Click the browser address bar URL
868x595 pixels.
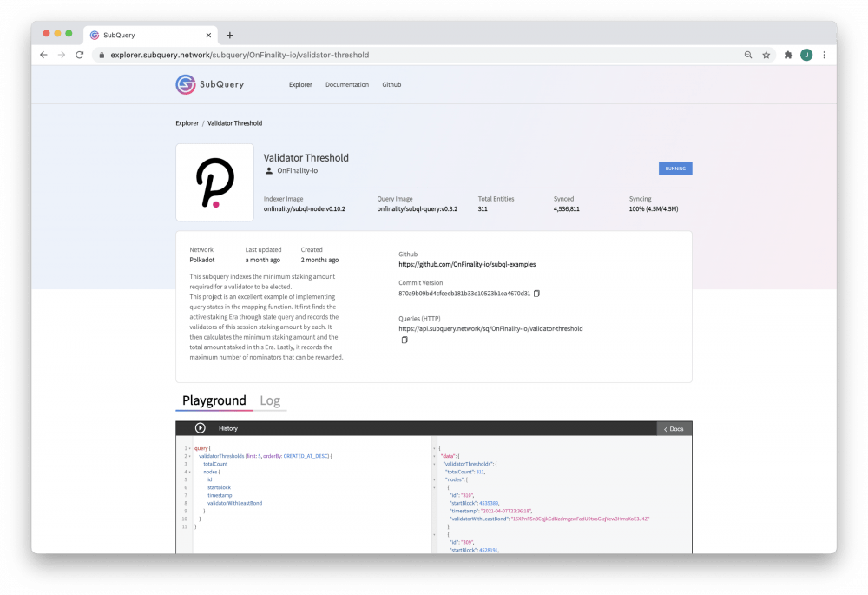pyautogui.click(x=240, y=55)
